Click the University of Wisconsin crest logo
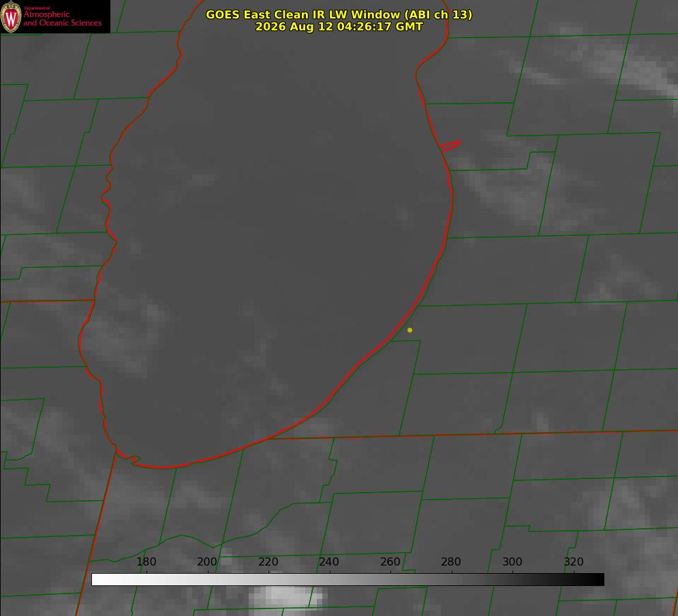The image size is (678, 616). tap(11, 16)
